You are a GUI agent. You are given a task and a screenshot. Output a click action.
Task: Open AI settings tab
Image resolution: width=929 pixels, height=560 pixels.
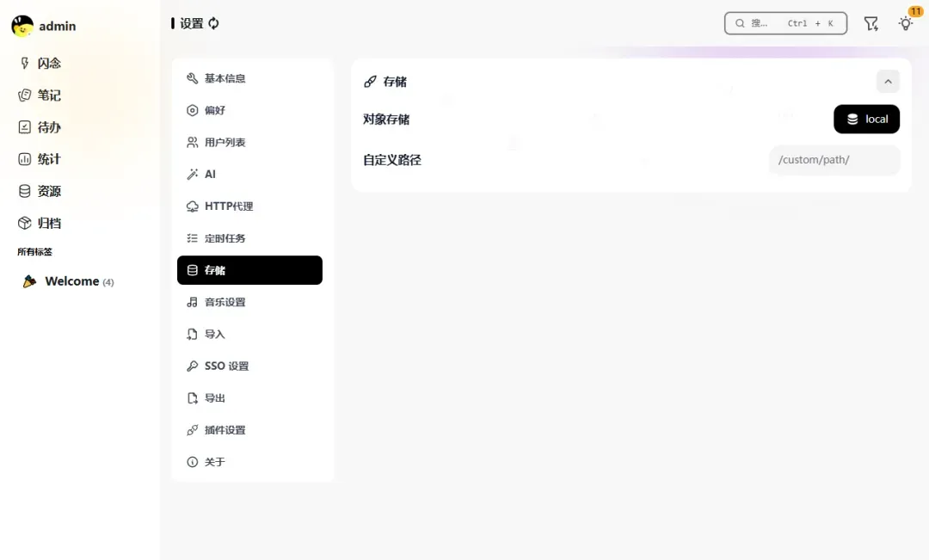[249, 175]
